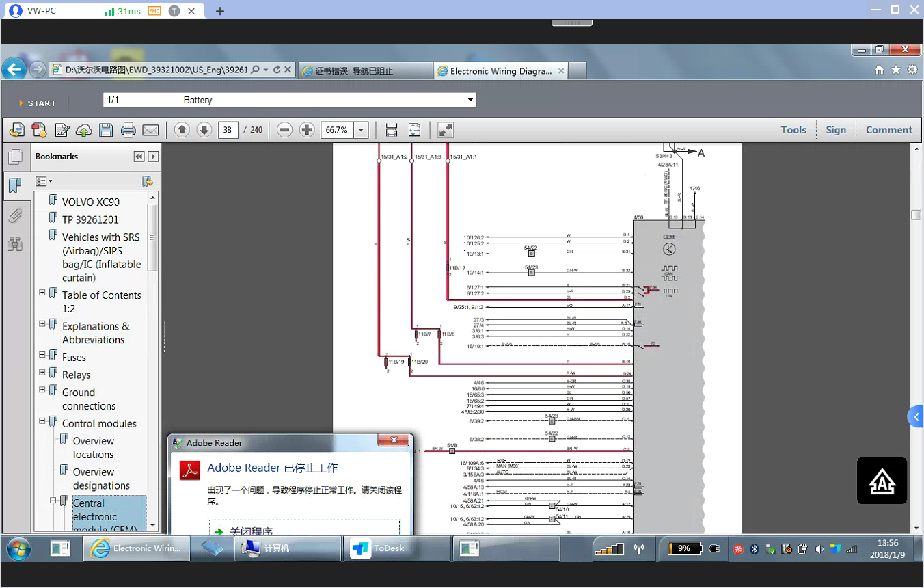
Task: Click the bookmarks panel vertical scrollbar
Action: click(152, 237)
